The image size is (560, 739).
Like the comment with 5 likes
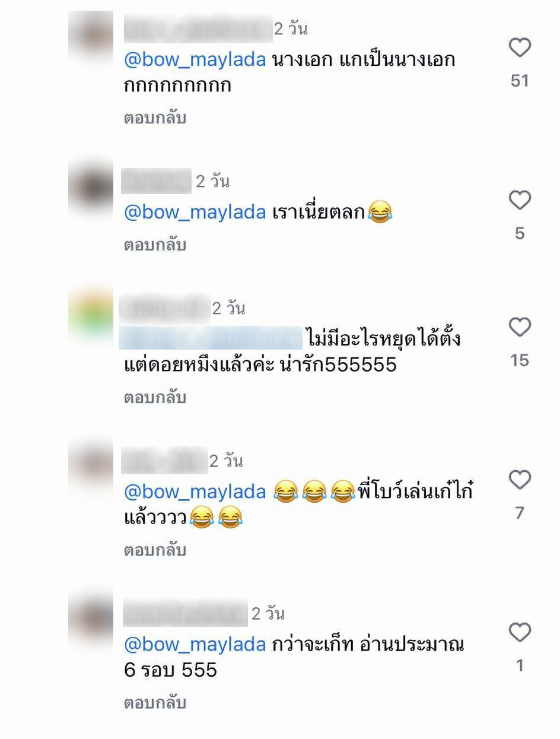click(520, 201)
